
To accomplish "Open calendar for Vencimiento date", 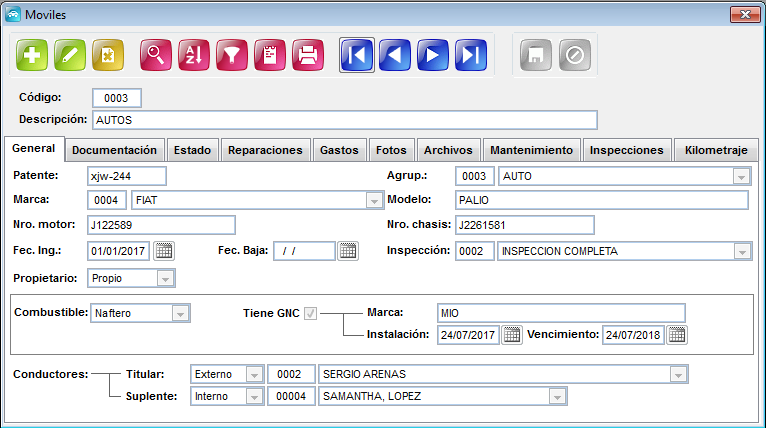I will click(x=677, y=335).
